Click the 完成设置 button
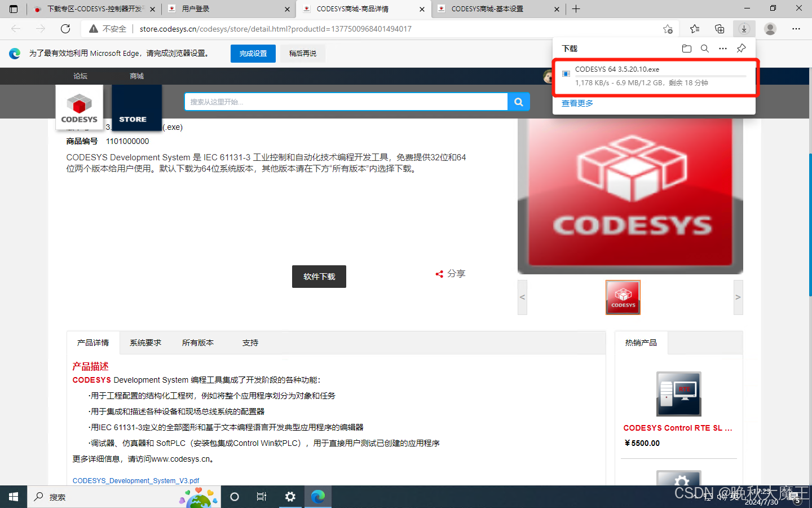Image resolution: width=812 pixels, height=508 pixels. tap(253, 54)
